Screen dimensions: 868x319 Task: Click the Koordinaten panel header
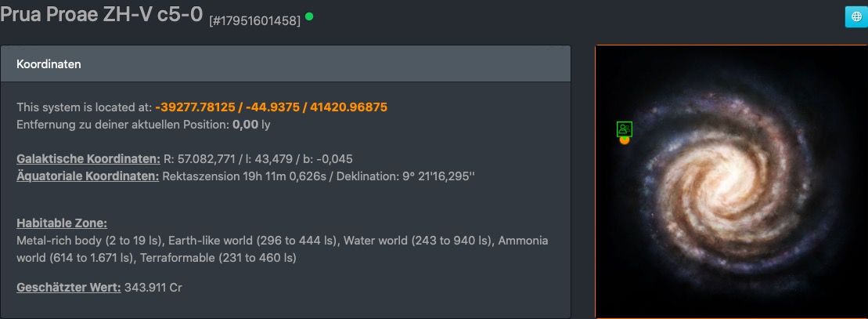[286, 63]
